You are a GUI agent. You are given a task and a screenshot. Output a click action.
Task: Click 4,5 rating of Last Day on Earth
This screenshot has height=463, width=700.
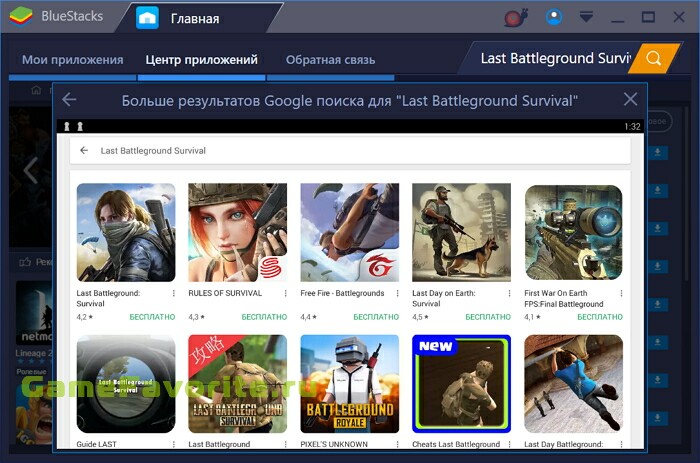pos(420,317)
